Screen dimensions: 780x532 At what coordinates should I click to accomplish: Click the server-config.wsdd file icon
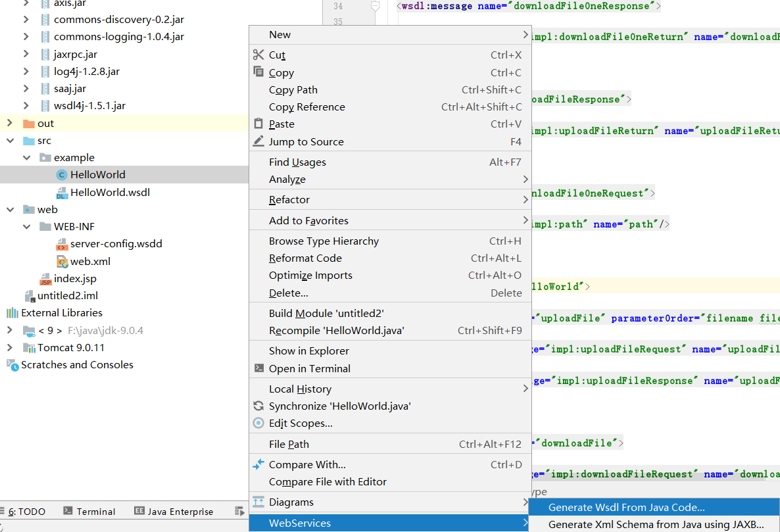(62, 244)
